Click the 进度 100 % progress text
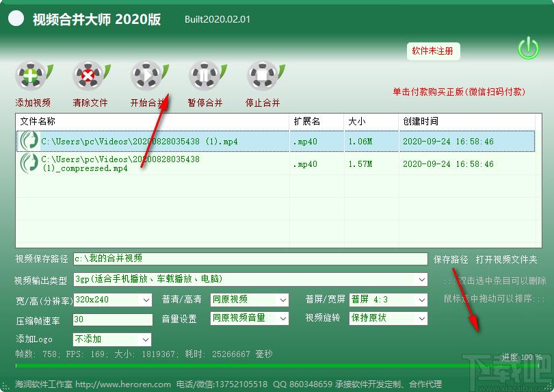 pos(522,357)
